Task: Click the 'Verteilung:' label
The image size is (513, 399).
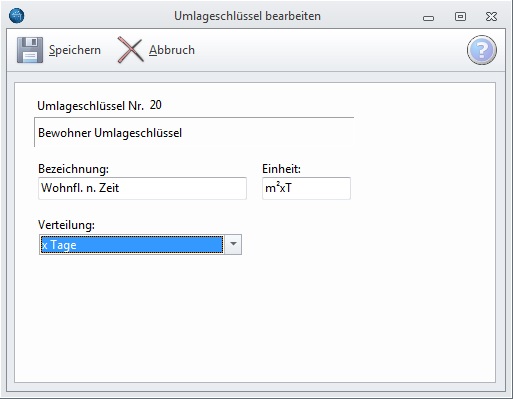Action: [x=66, y=225]
